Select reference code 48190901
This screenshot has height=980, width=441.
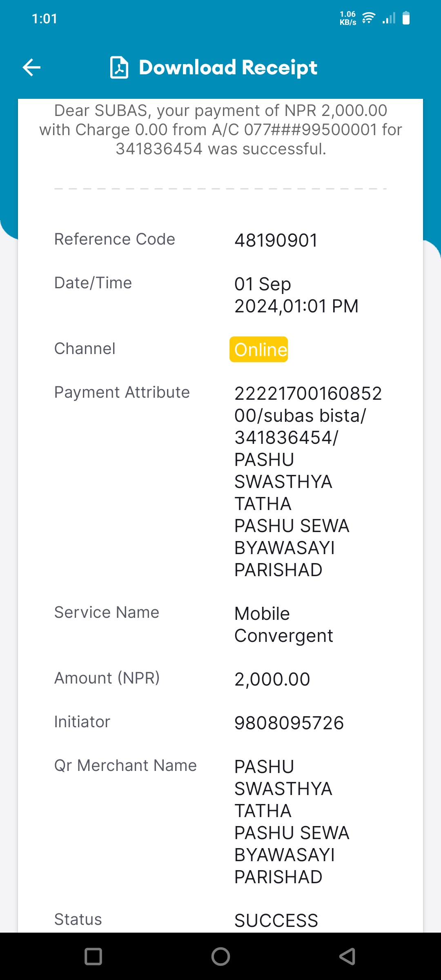(276, 240)
